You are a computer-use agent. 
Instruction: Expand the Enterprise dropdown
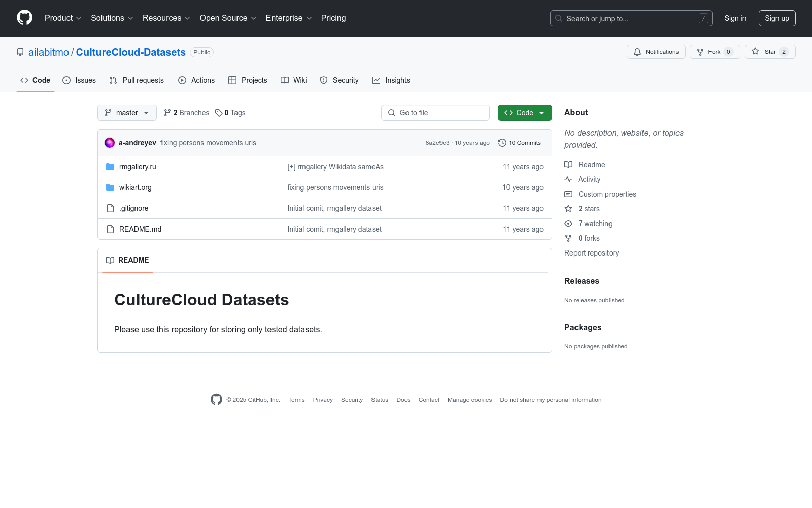289,18
